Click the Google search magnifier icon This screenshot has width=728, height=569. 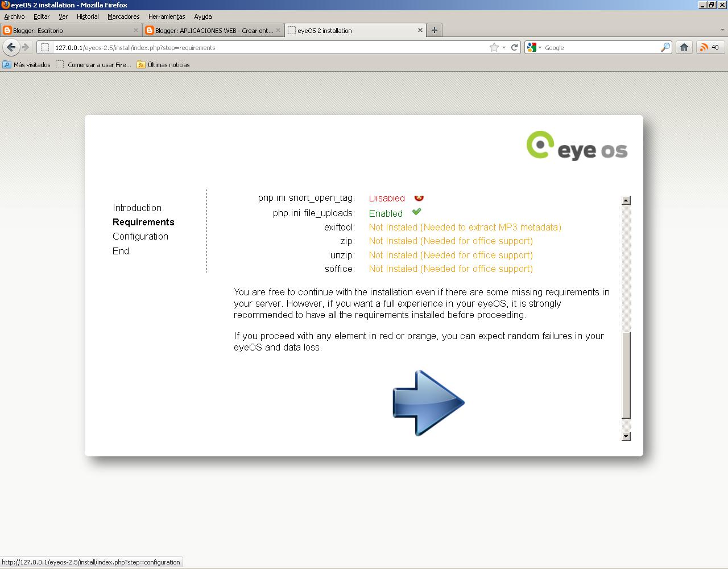click(x=665, y=47)
